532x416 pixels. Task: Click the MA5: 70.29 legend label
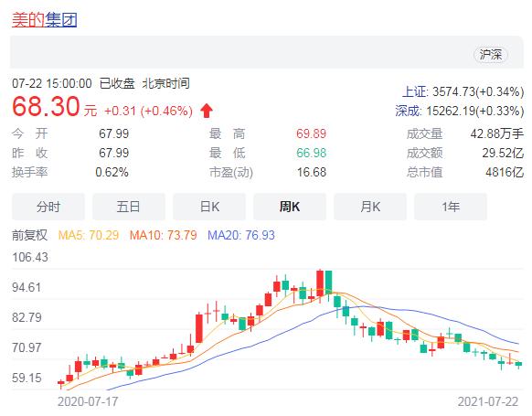pos(89,235)
